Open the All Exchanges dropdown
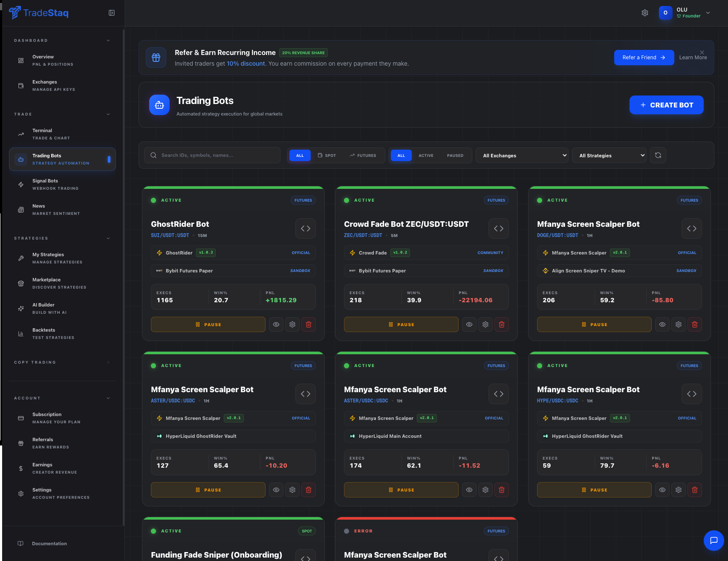728x561 pixels. click(523, 156)
